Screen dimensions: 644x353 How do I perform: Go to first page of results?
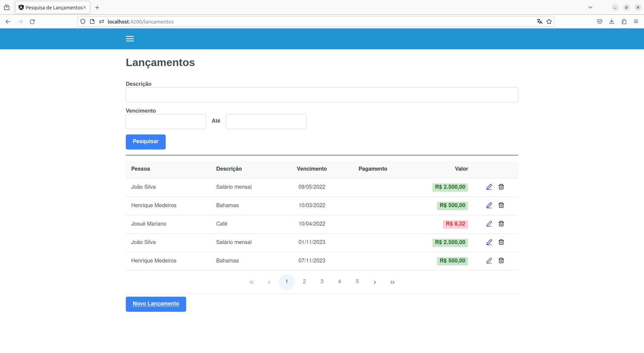click(x=252, y=282)
